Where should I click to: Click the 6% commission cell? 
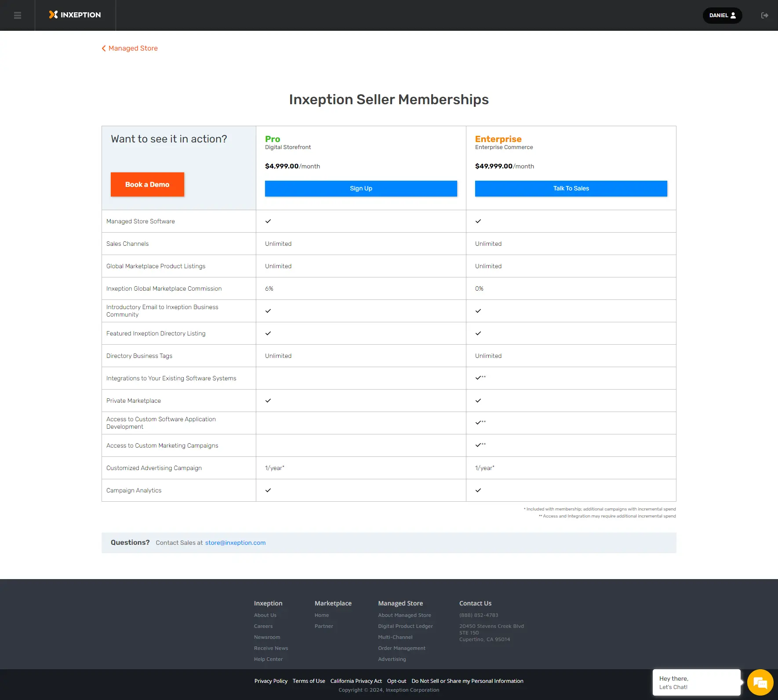(x=269, y=289)
